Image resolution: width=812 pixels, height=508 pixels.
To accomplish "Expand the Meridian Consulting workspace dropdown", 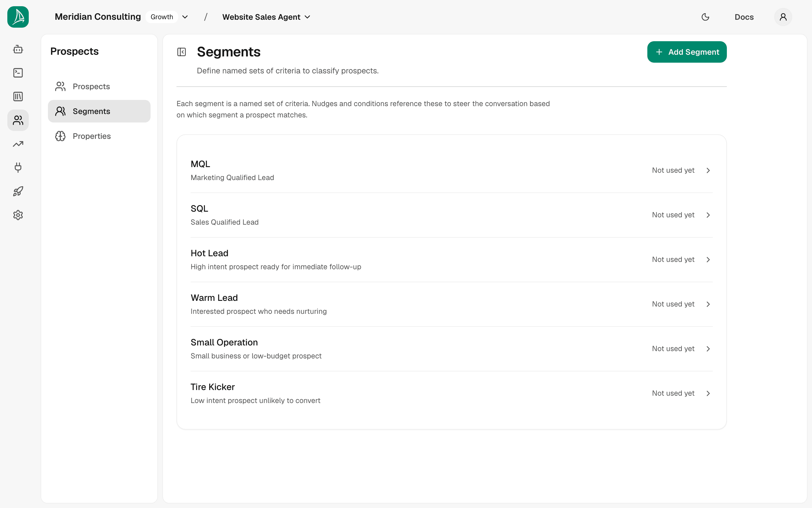I will tap(185, 17).
